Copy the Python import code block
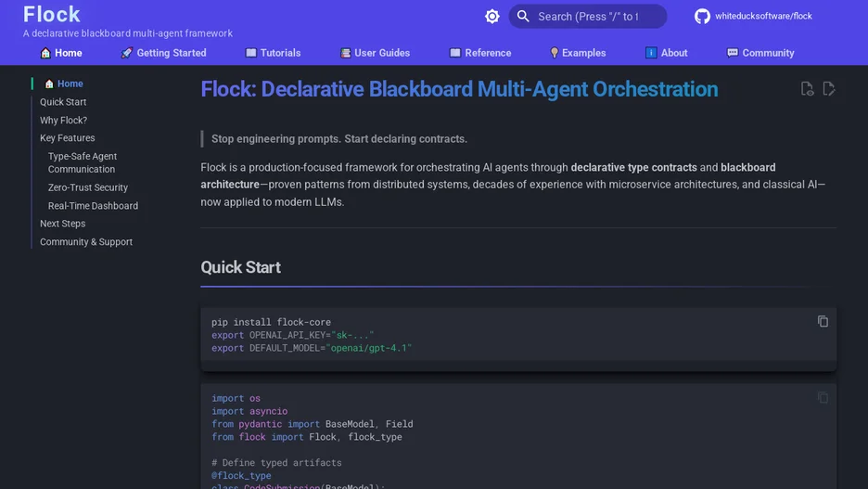The width and height of the screenshot is (868, 489). coord(823,398)
